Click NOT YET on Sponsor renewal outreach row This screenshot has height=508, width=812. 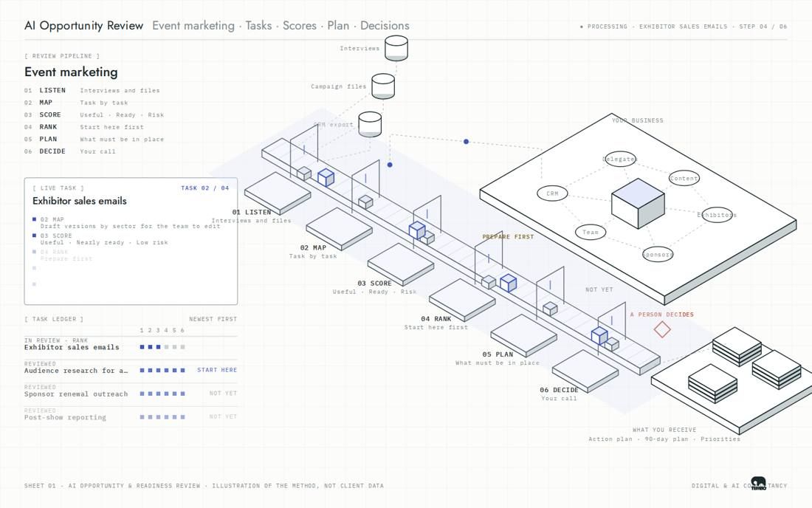[223, 393]
